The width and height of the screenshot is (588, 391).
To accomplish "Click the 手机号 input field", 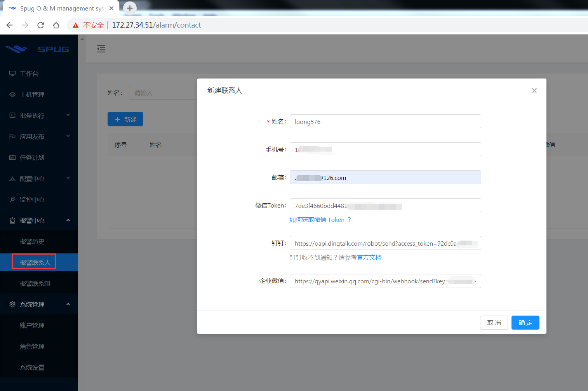I will 385,149.
